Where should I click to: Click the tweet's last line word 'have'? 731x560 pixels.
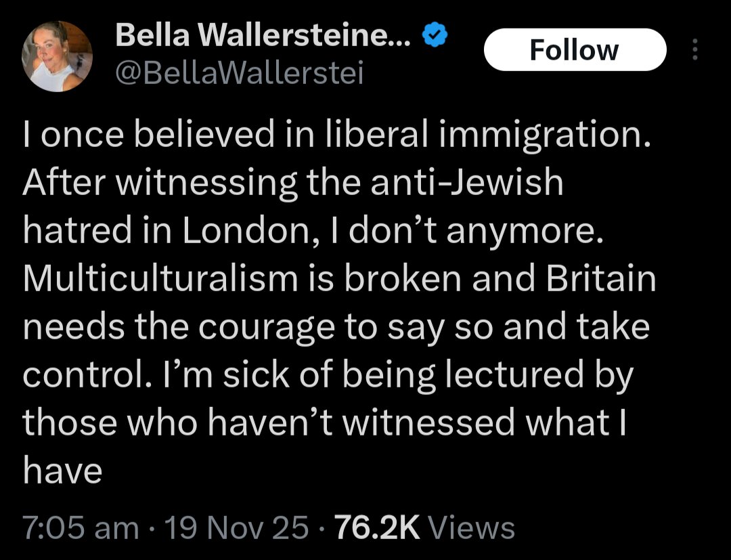pyautogui.click(x=62, y=470)
